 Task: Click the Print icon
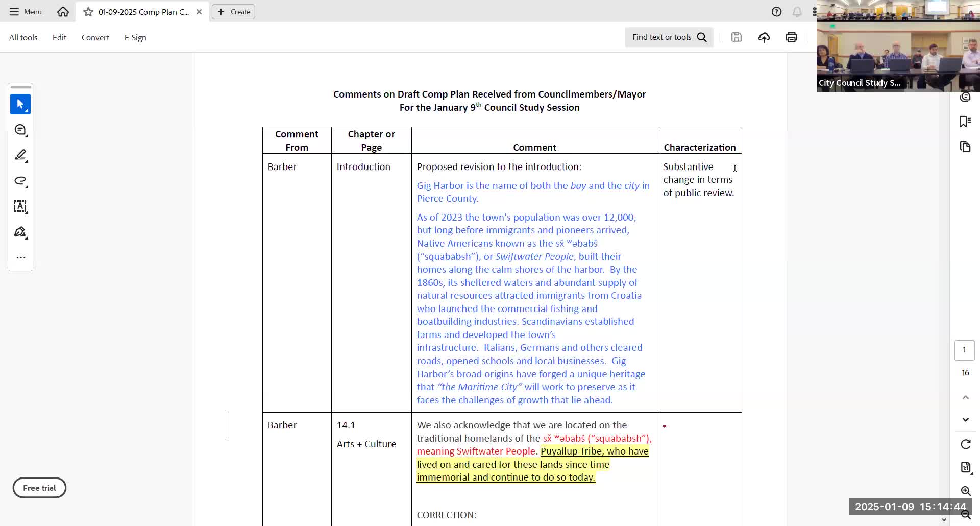point(792,37)
